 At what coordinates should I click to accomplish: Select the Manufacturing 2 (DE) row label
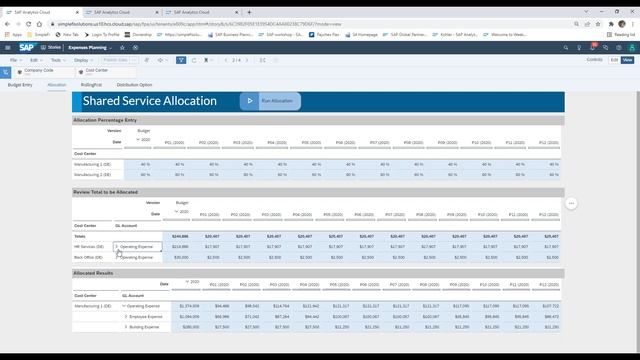pos(92,175)
